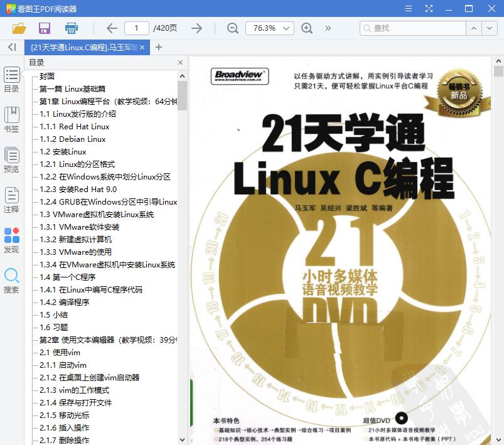Jump to 1.1 Linux发行版的介绍
Screen dimensions: 504x445
click(x=78, y=114)
